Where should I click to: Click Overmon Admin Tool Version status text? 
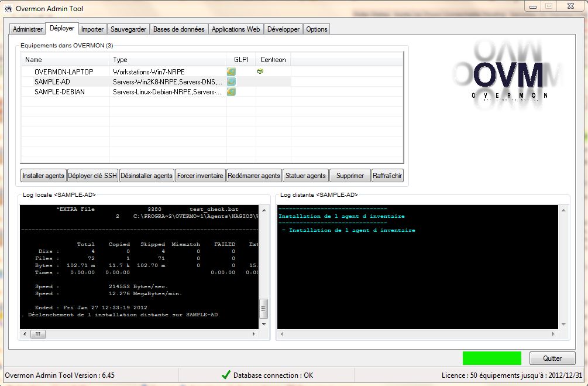pos(60,375)
